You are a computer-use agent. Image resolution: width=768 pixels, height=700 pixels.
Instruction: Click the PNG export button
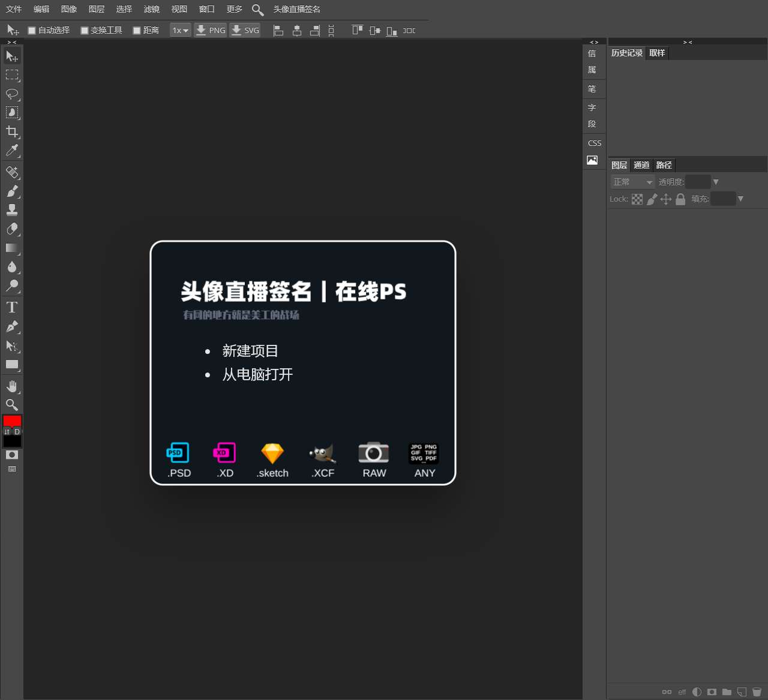pyautogui.click(x=211, y=30)
